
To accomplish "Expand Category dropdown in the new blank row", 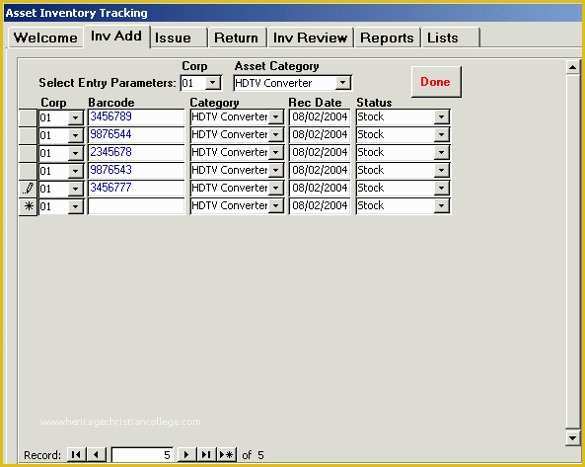I will point(275,206).
